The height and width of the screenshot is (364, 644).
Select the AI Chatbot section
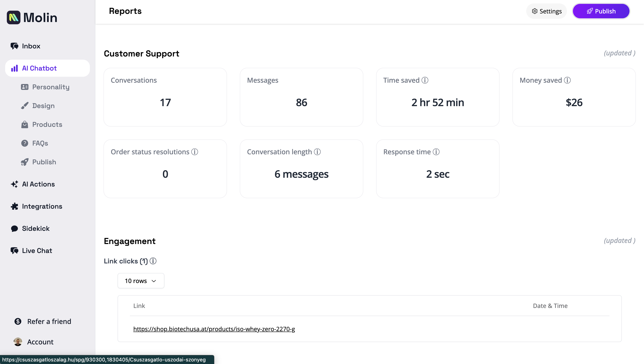tap(40, 68)
